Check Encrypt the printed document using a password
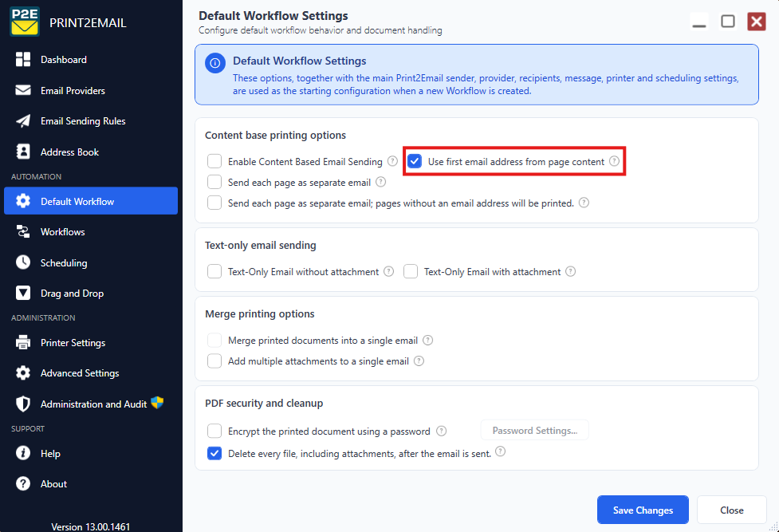This screenshot has height=532, width=779. 214,431
